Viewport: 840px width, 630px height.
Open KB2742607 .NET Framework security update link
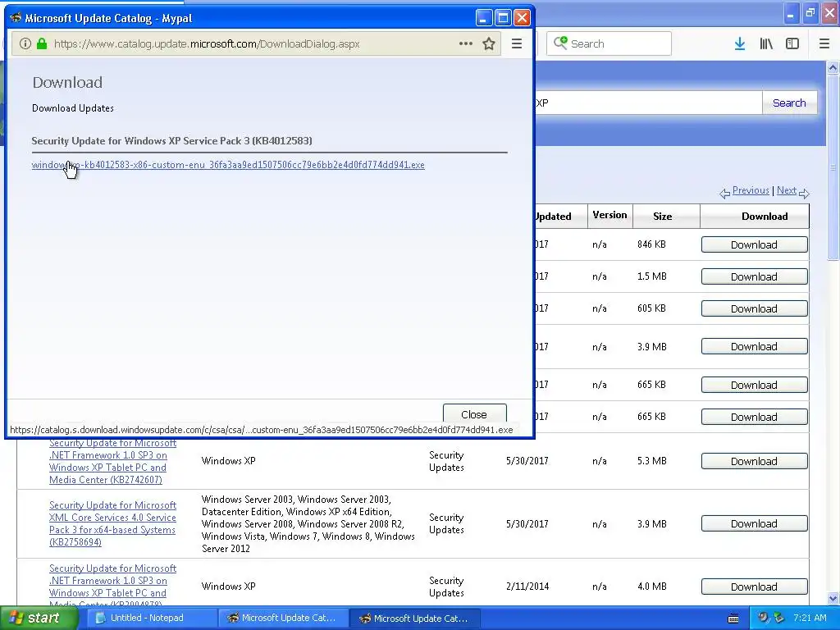[112, 461]
